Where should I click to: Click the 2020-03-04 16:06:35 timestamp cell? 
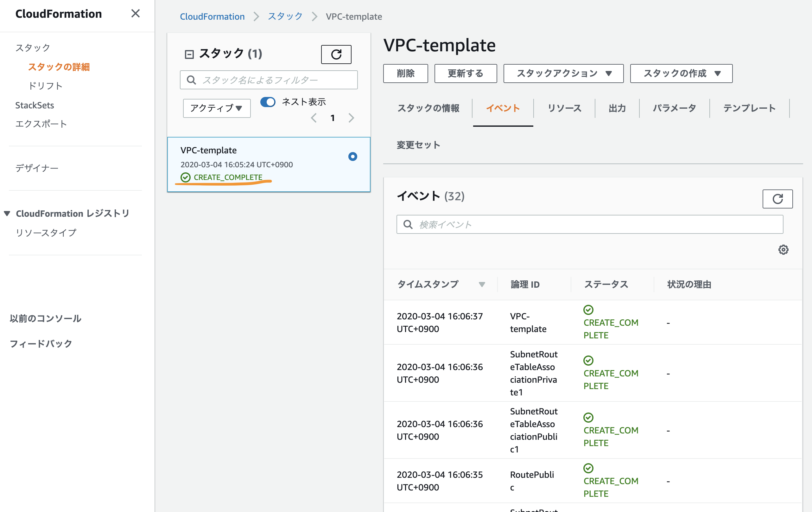pos(439,481)
